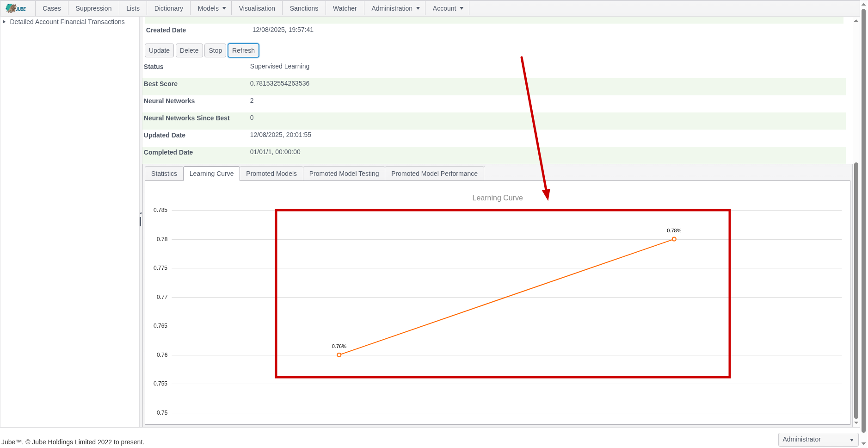Click the inner pane vertical scrollbar thumb
This screenshot has height=448, width=868.
point(856,290)
